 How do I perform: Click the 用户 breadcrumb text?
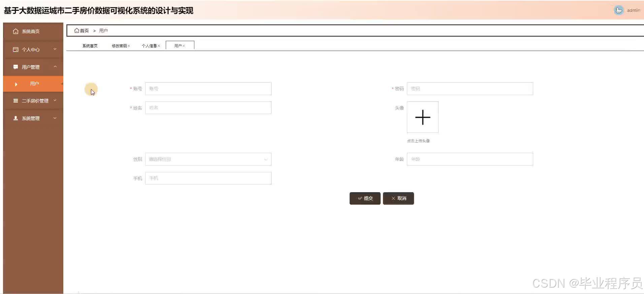coord(103,31)
